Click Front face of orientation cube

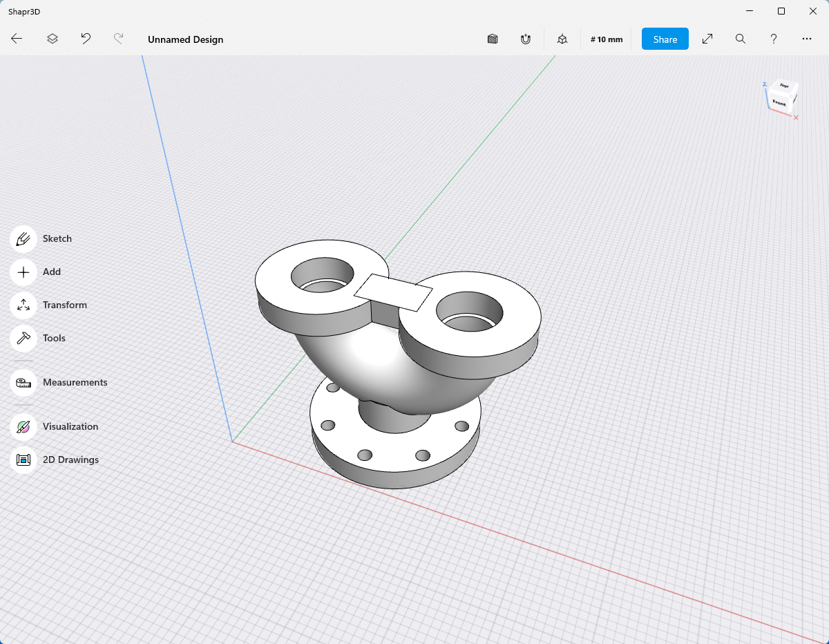point(779,103)
